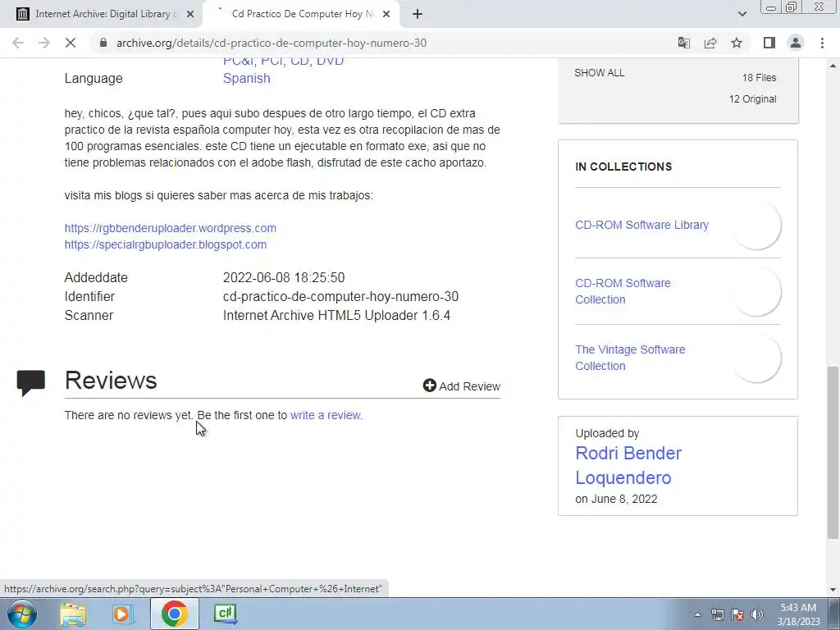Click the 'on June 8, 2022' upload date
The image size is (840, 630).
point(616,499)
